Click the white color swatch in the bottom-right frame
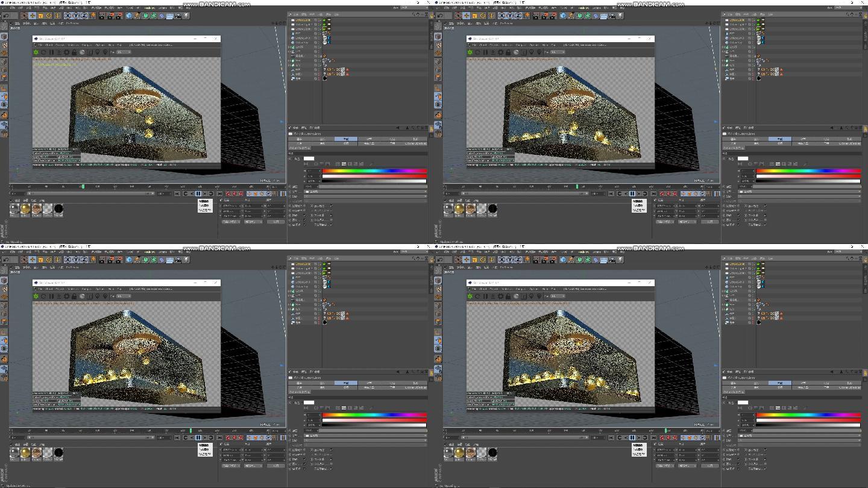 [743, 402]
